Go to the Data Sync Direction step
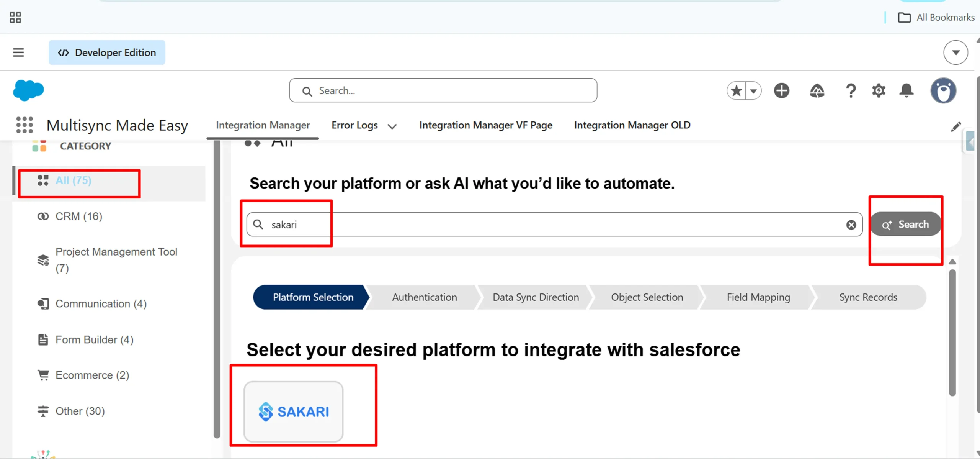This screenshot has width=980, height=459. pyautogui.click(x=536, y=297)
